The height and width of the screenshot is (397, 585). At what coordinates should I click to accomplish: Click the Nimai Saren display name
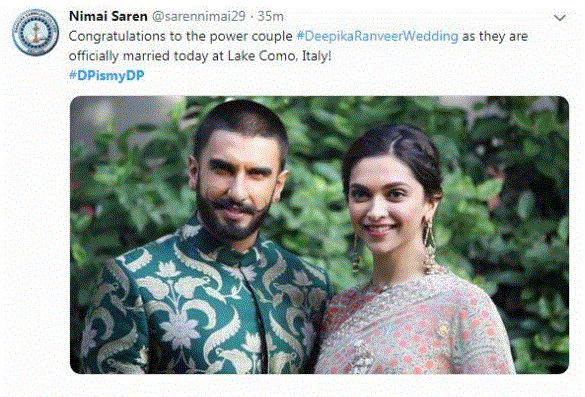tap(108, 16)
